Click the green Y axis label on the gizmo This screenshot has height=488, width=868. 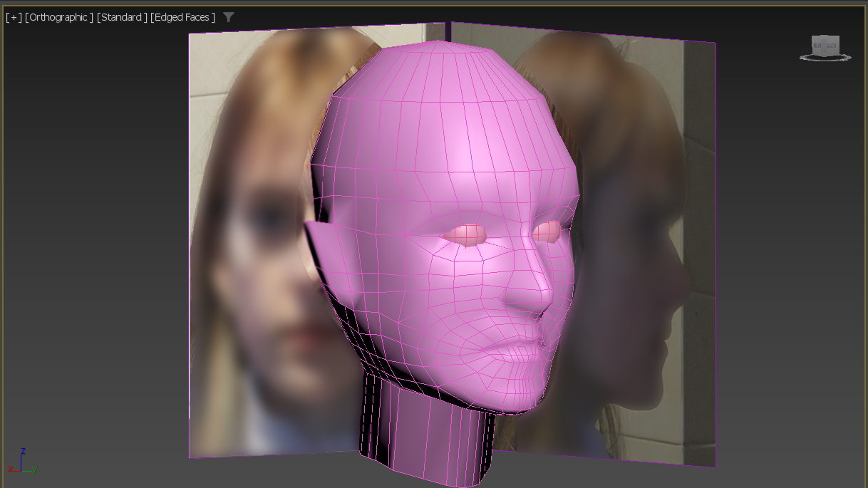coord(34,469)
